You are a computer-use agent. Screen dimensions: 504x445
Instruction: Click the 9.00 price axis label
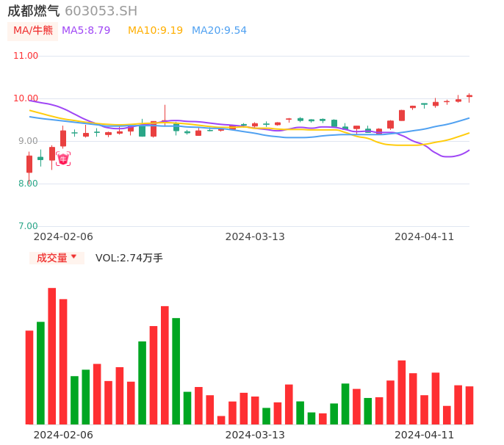tap(28, 141)
